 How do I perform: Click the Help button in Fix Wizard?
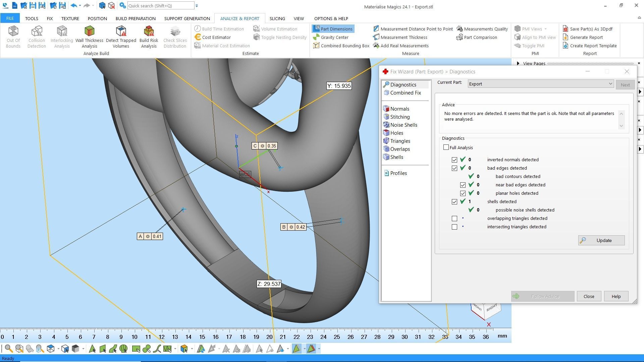[616, 296]
